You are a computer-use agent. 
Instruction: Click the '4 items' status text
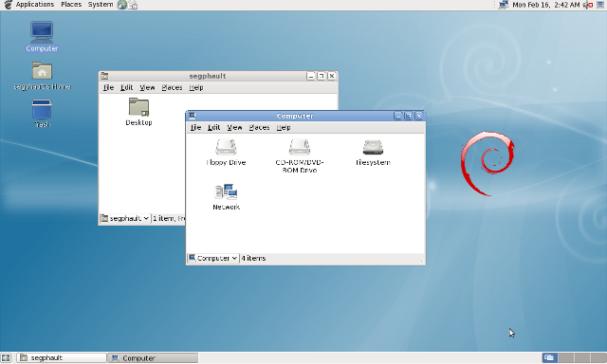click(253, 258)
